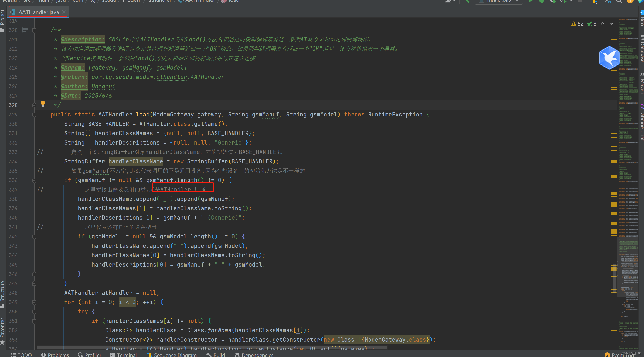Screen dimensions: 644x357
Task: Click the atHandler variable on line 348
Action: tap(117, 293)
